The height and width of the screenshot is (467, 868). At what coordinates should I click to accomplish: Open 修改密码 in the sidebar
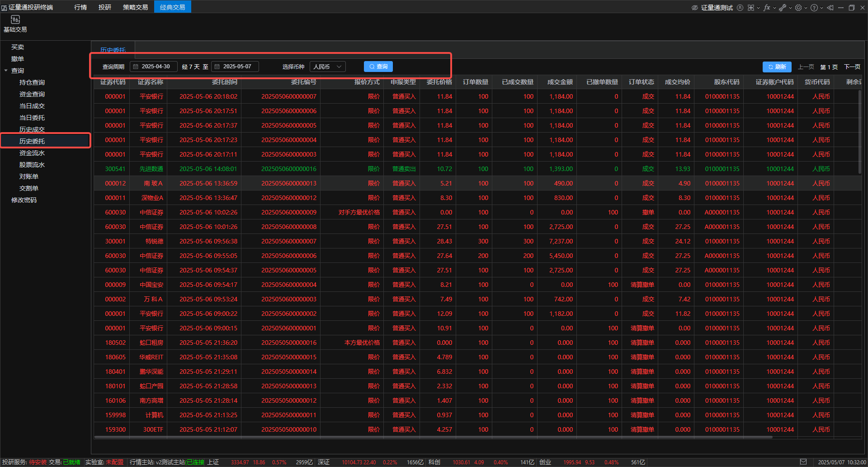24,200
